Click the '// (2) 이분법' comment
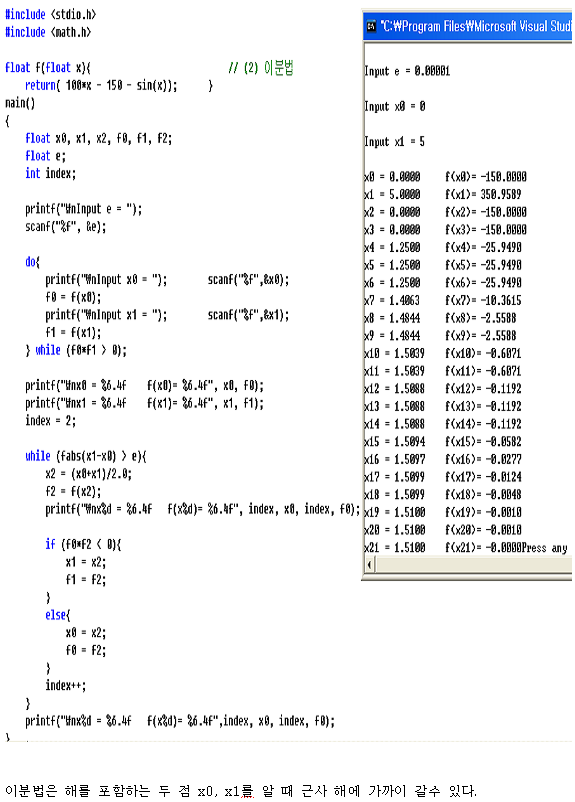 pos(261,68)
